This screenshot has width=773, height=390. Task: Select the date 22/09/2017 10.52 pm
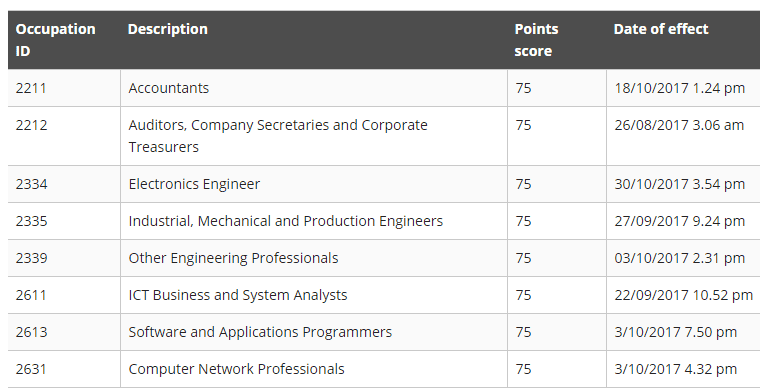coord(683,295)
